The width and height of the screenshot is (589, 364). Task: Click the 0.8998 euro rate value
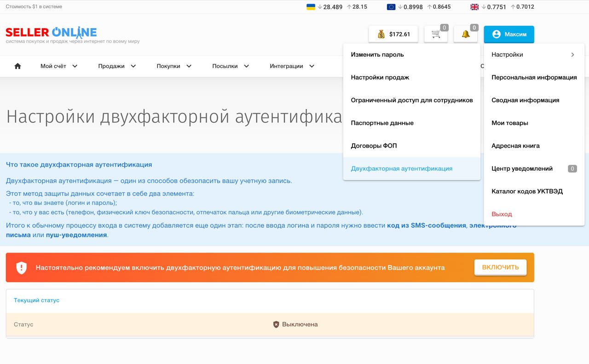[413, 7]
